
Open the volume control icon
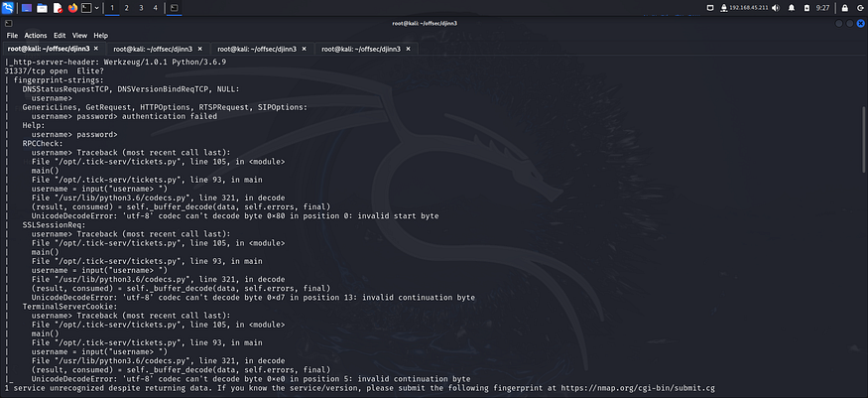776,8
